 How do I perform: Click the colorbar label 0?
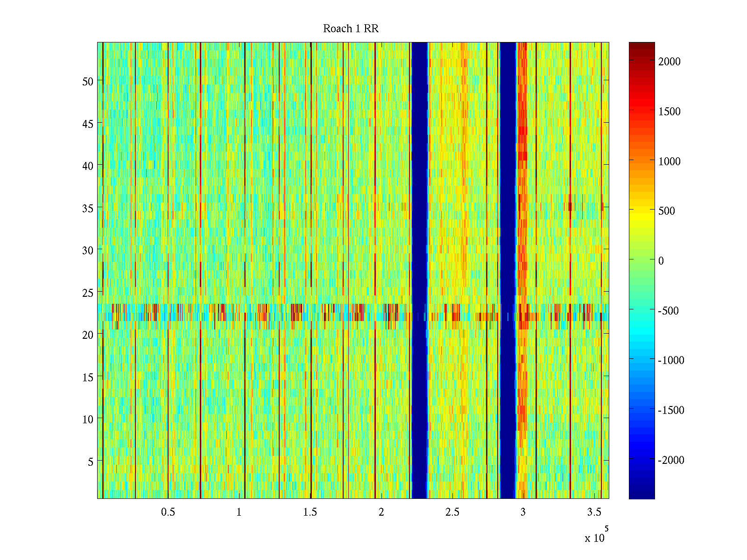(x=661, y=261)
